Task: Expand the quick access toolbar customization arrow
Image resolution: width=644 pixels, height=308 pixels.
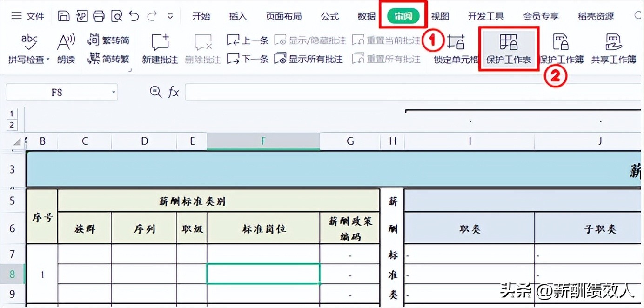Action: point(170,15)
